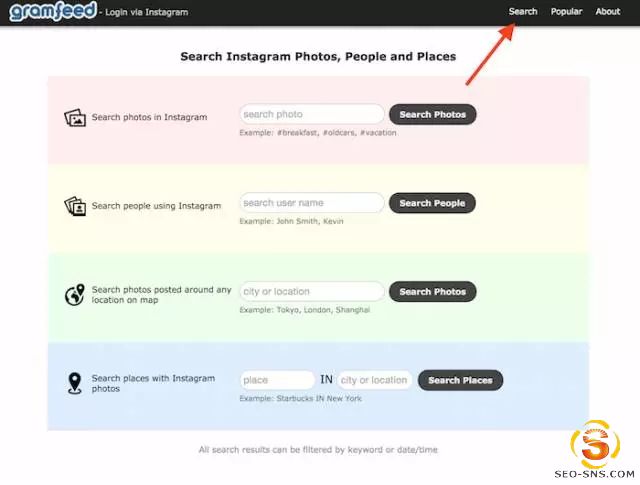This screenshot has height=485, width=640.
Task: Click the page heading Search Instagram Photos
Action: click(x=318, y=57)
